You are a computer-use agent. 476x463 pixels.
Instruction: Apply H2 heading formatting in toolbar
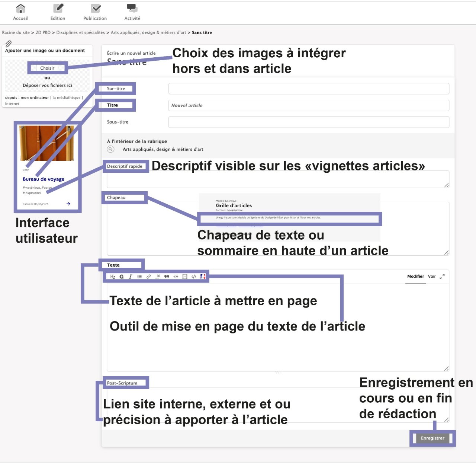(x=112, y=277)
